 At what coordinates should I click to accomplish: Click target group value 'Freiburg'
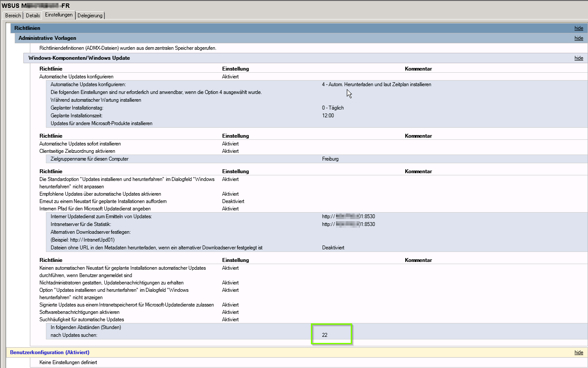tap(330, 159)
